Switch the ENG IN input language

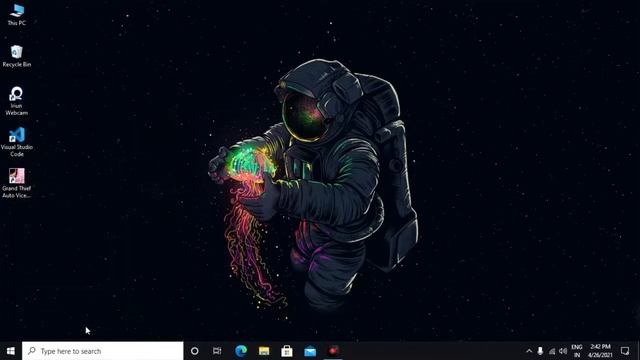577,351
